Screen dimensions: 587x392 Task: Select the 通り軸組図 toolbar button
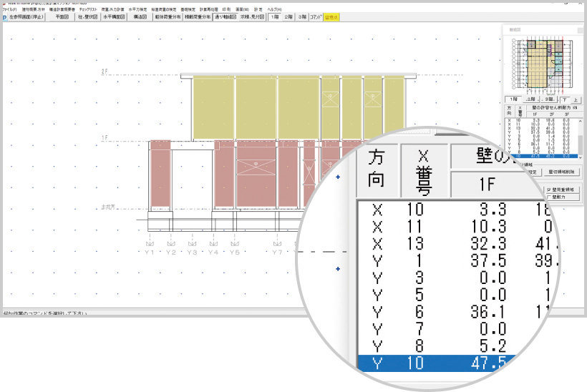225,17
